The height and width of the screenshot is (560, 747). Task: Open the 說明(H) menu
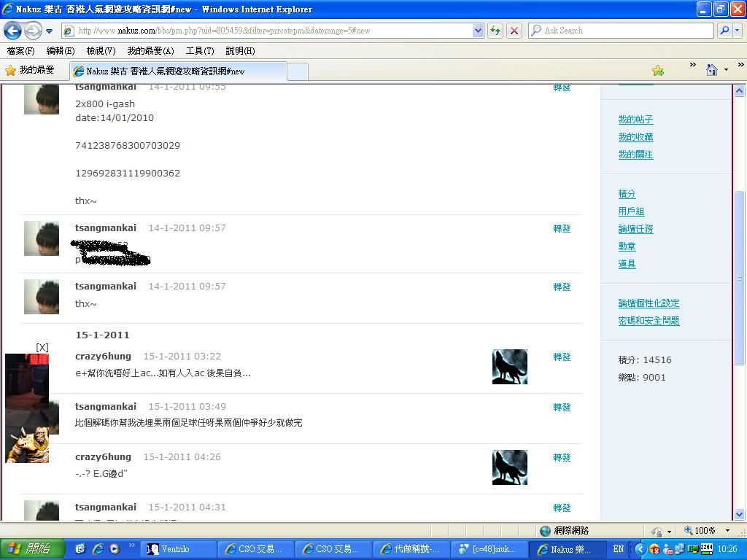pyautogui.click(x=240, y=50)
